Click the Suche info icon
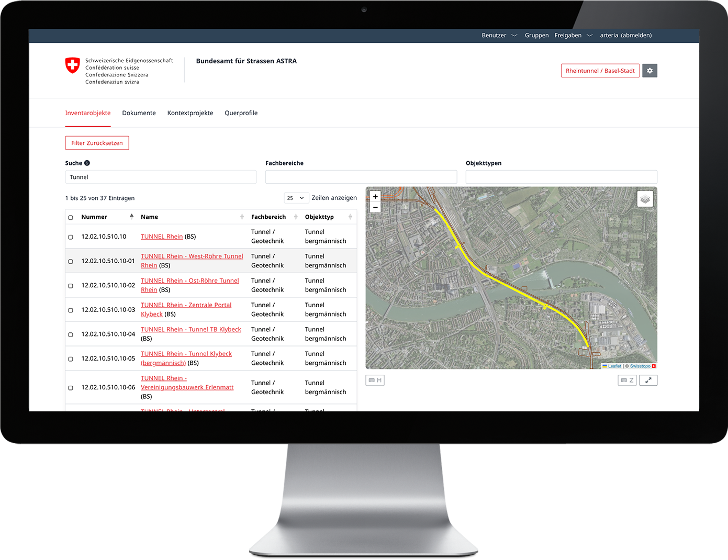The image size is (728, 560). click(87, 163)
